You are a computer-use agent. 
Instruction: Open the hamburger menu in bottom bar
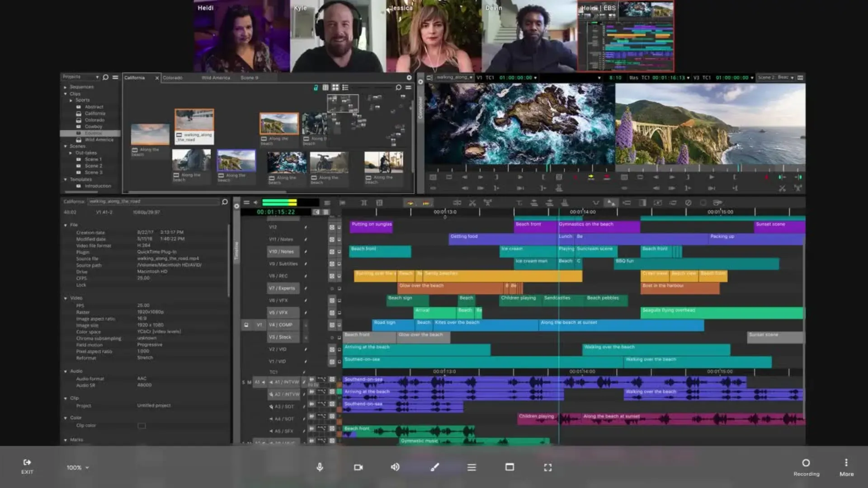472,467
